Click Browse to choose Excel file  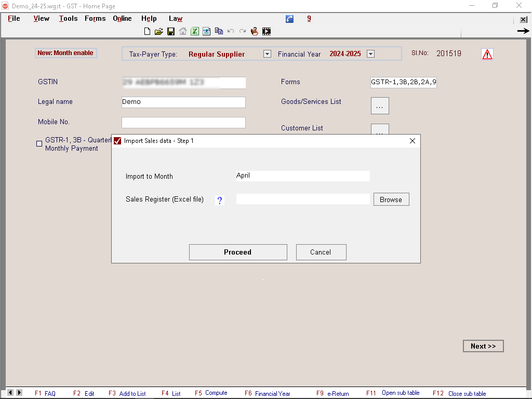click(391, 199)
